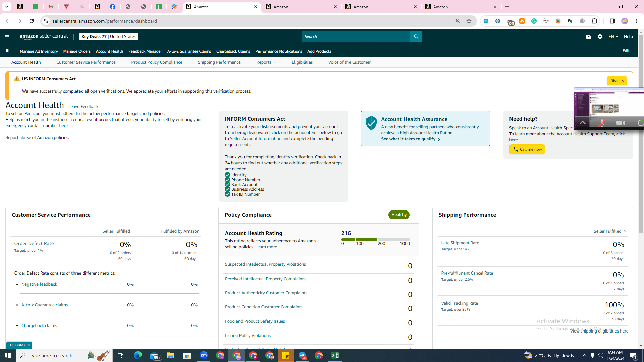Viewport: 644px width, 362px height.
Task: Click the bookmark flag icon beside Manage All Inventory
Action: click(x=7, y=51)
